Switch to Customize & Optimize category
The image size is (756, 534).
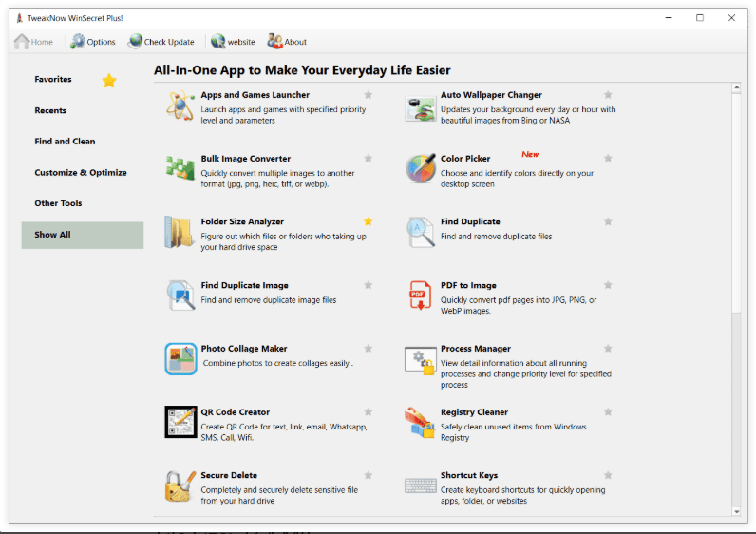coord(81,173)
